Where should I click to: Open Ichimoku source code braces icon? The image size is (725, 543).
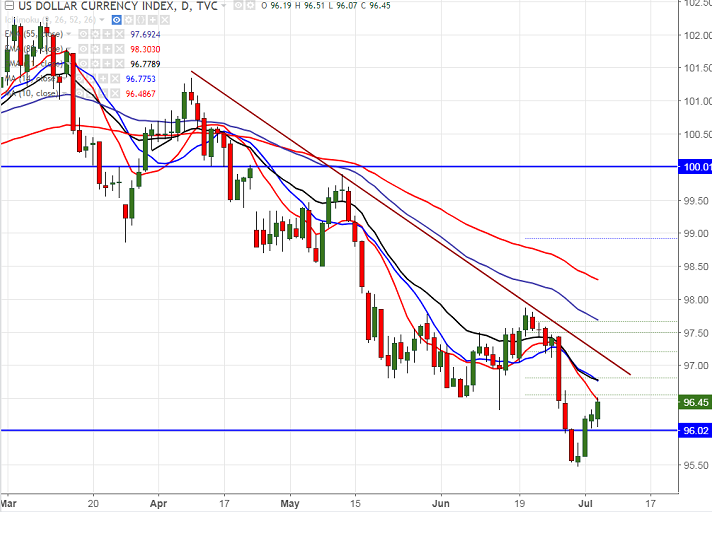coord(141,20)
